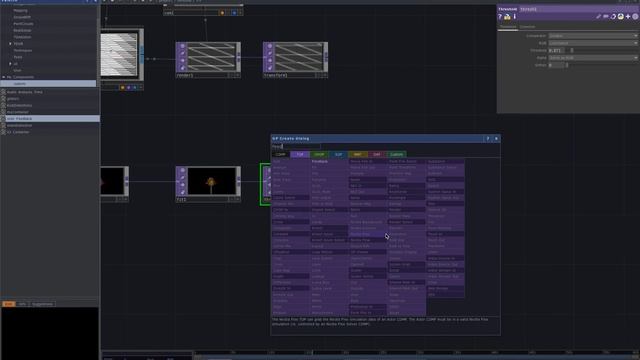Toggle the viewer flag on transform1 node
The height and width of the screenshot is (360, 640).
[x=269, y=46]
